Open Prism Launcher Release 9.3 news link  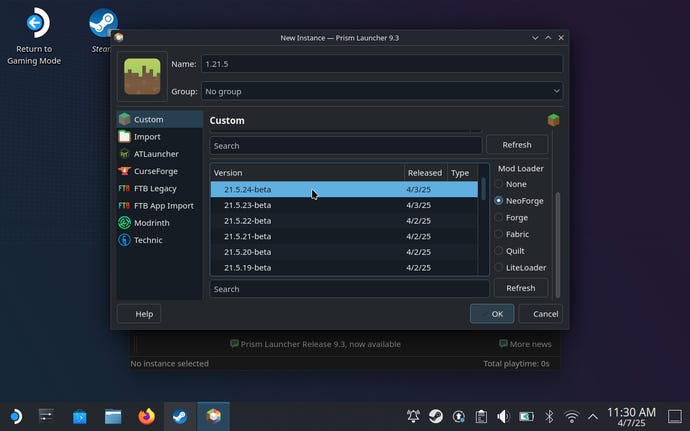315,344
